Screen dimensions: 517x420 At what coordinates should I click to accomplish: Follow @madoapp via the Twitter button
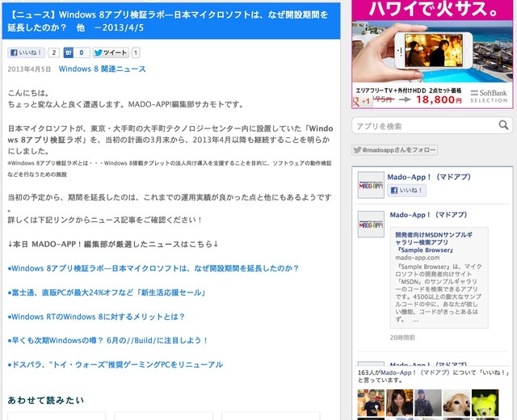[389, 150]
